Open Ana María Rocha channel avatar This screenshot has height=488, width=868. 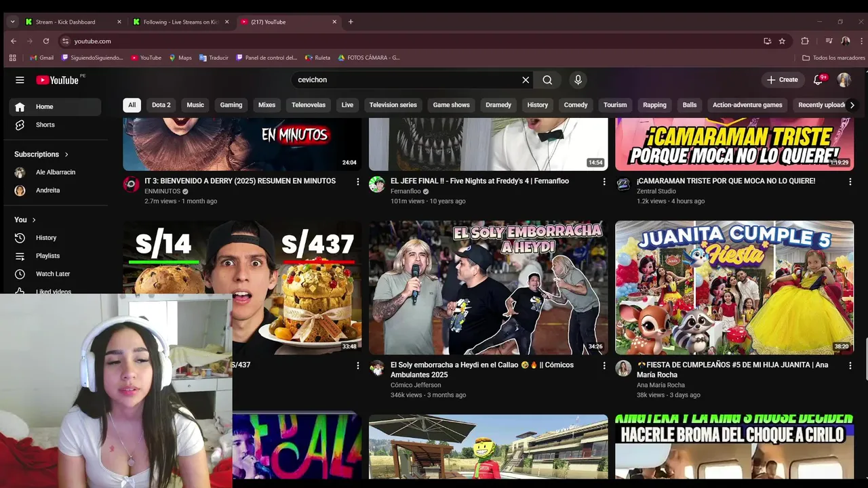coord(623,368)
